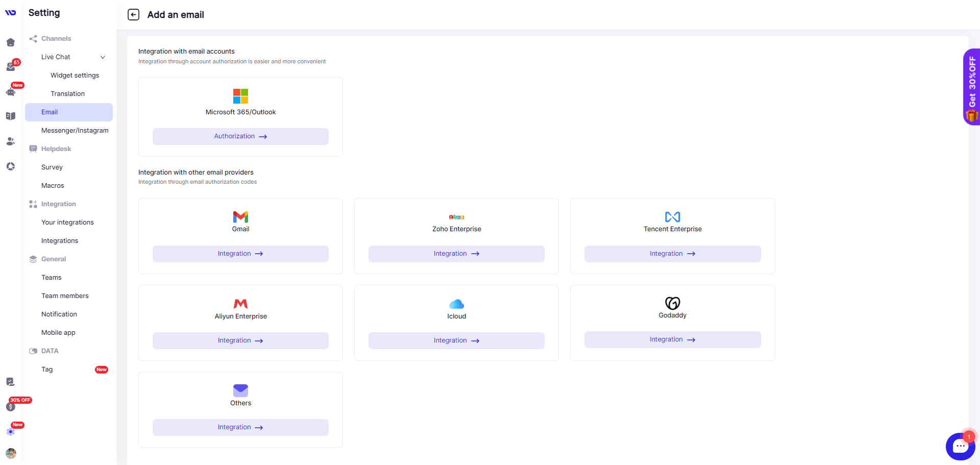Click the back arrow beside Add an email
Screen dimensions: 980x465
[133, 15]
